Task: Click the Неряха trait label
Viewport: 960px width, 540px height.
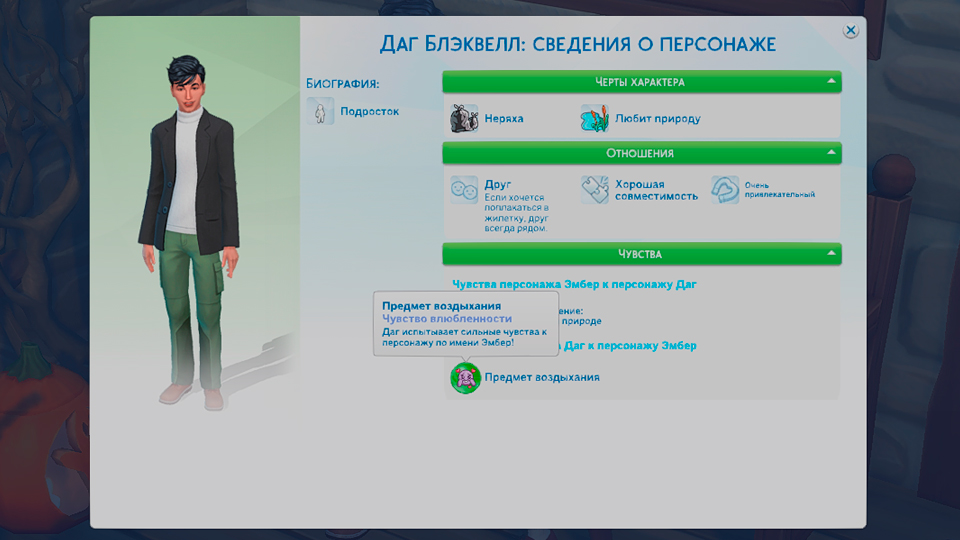Action: (x=504, y=119)
